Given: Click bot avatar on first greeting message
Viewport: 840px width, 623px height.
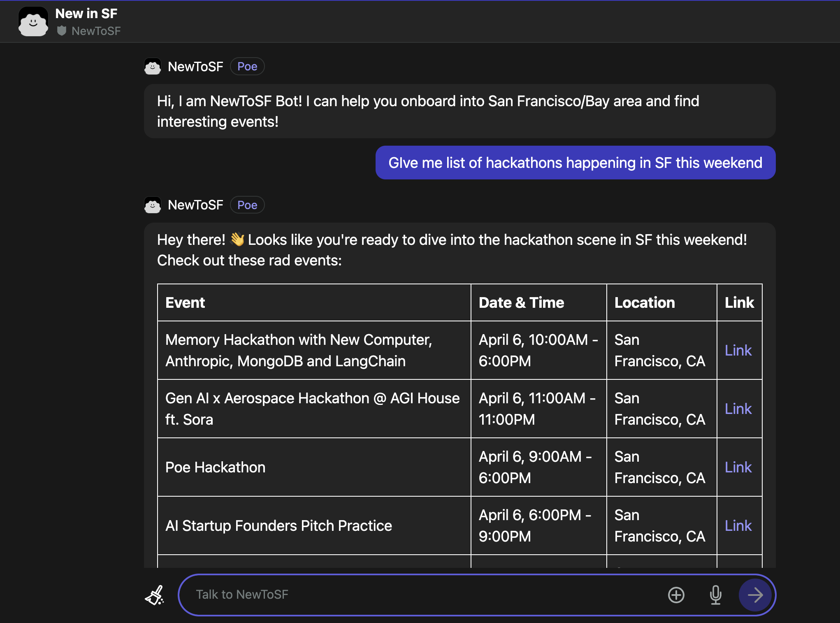Looking at the screenshot, I should (153, 66).
